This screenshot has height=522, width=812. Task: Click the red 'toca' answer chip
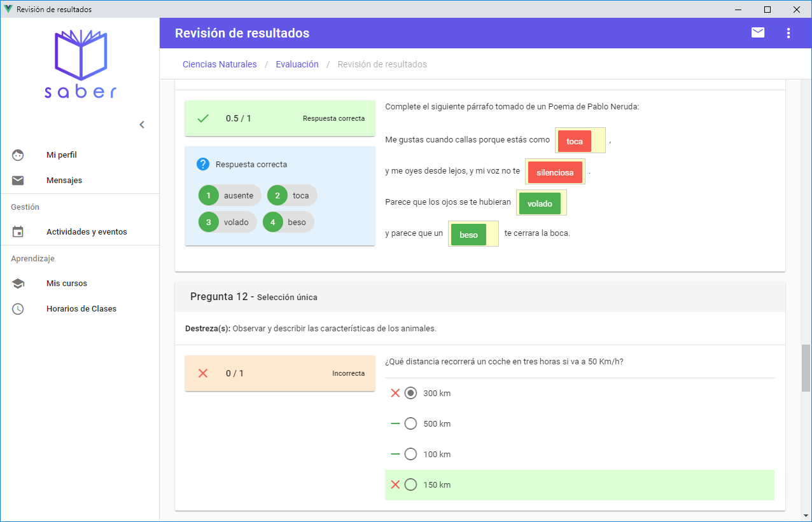tap(574, 141)
